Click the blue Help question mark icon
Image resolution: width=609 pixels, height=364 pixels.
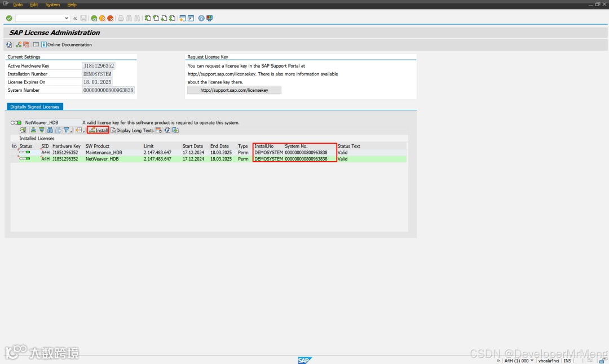click(x=201, y=18)
